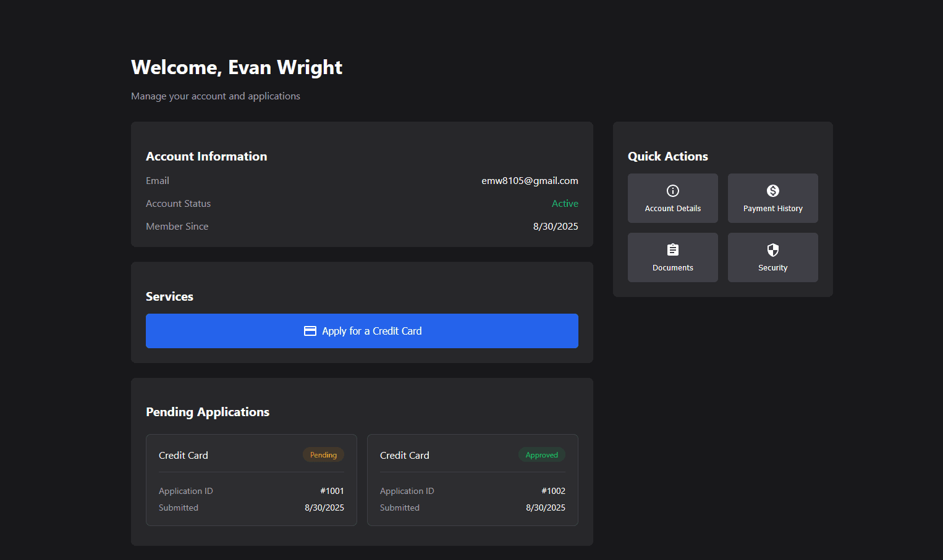Click the Member Since label
Screen dimensions: 943x560
click(177, 227)
